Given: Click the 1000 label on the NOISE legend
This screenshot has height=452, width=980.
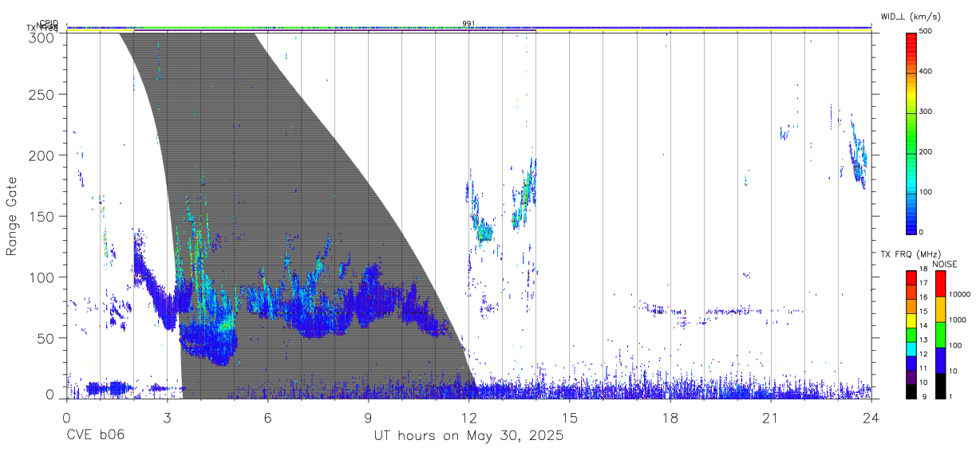Looking at the screenshot, I should click(x=957, y=320).
